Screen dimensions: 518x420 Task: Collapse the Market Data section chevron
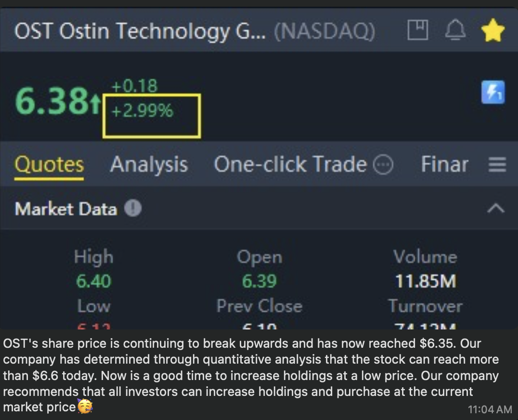tap(496, 209)
